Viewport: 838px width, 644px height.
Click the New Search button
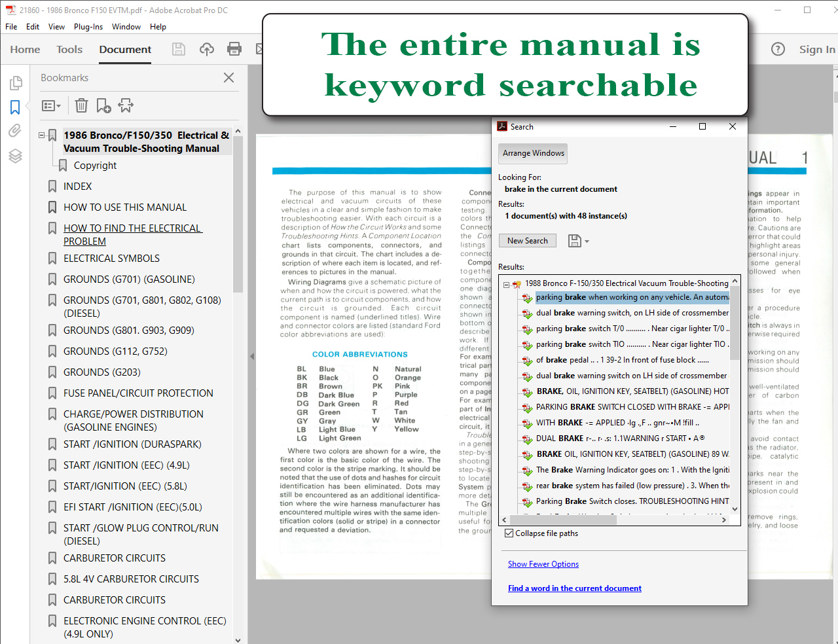click(x=527, y=241)
